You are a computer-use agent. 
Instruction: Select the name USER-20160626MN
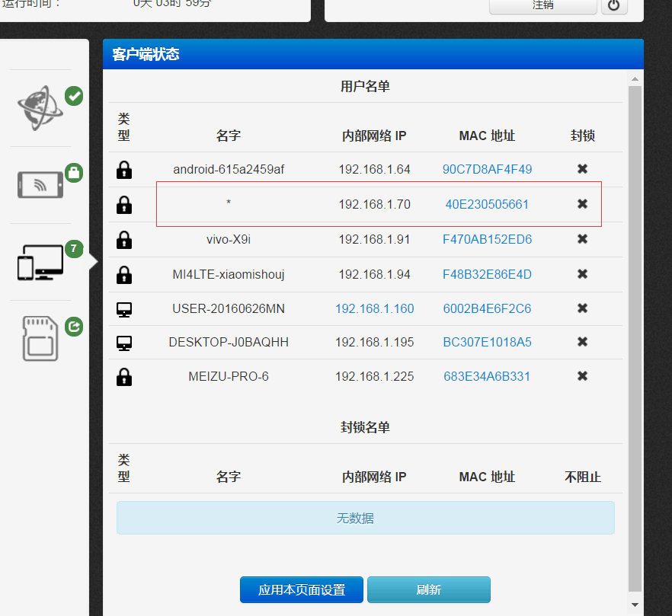click(x=229, y=309)
